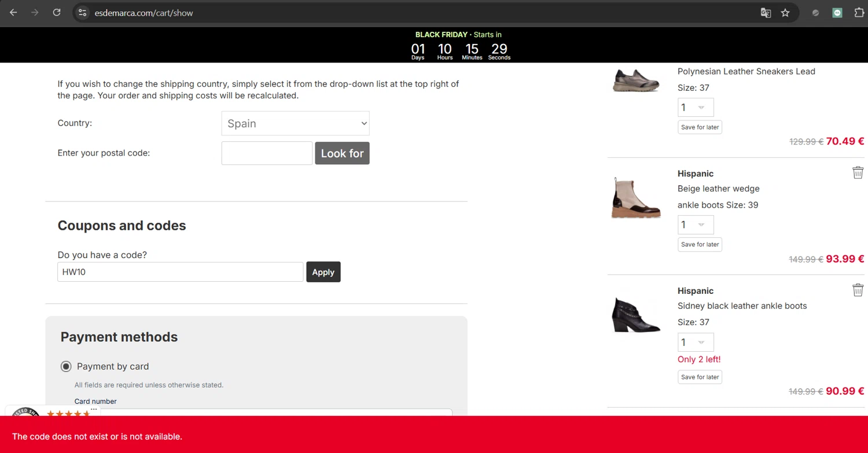
Task: Open the trusted shop rating badge
Action: point(52,411)
